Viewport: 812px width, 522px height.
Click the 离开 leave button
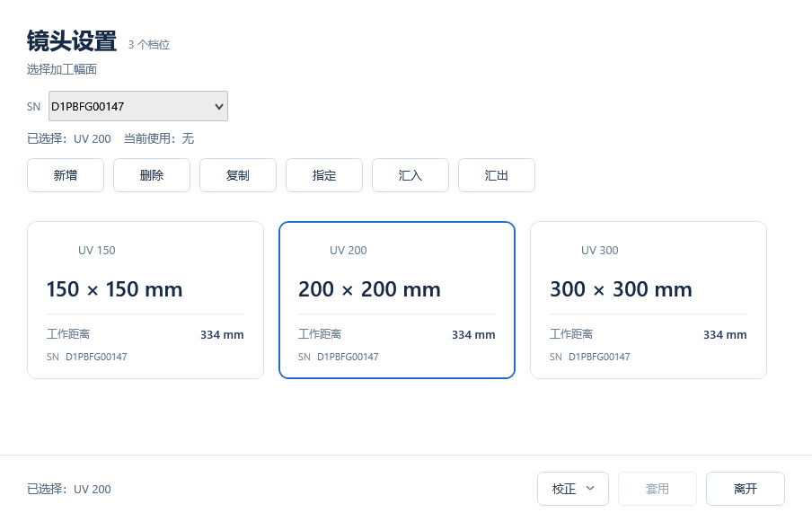746,489
